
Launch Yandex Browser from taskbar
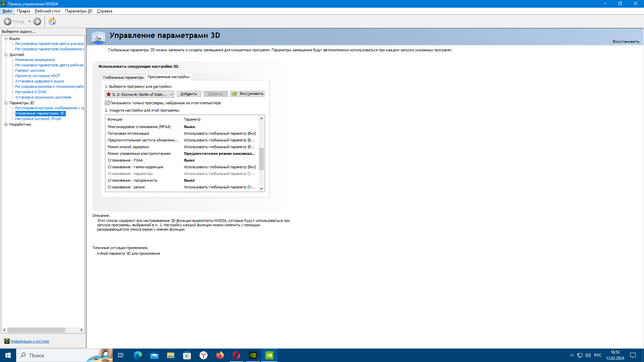point(203,355)
